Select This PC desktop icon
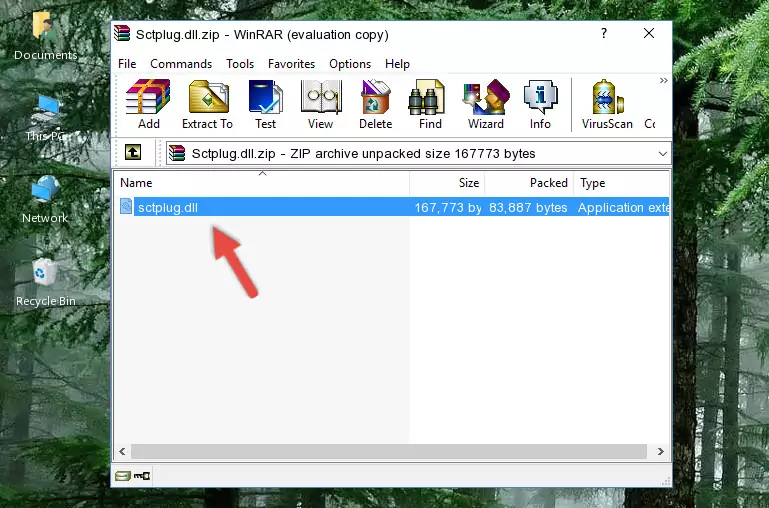769x508 pixels. (x=45, y=118)
